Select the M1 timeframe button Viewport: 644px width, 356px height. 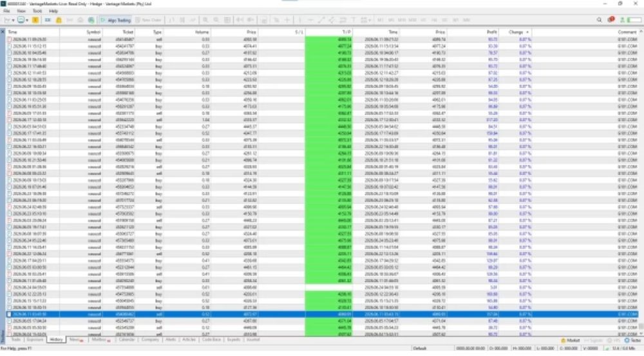tap(381, 20)
